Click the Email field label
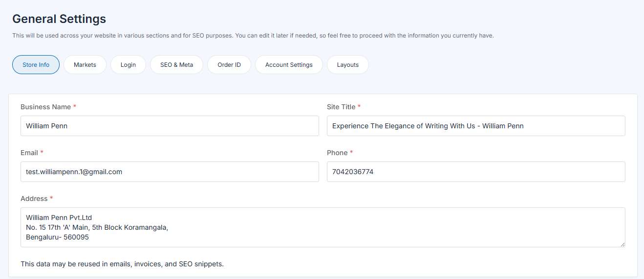This screenshot has height=279, width=644. [29, 153]
